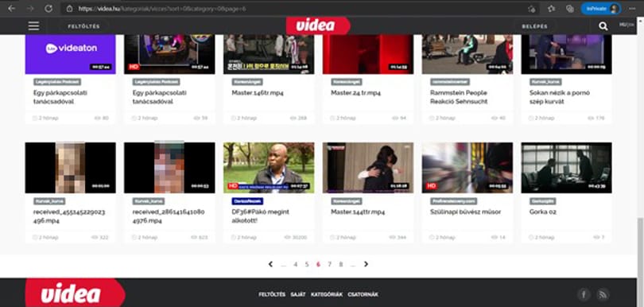Open Master.144ttr.mp4 video thumbnail
The image size is (644, 307).
pyautogui.click(x=368, y=168)
